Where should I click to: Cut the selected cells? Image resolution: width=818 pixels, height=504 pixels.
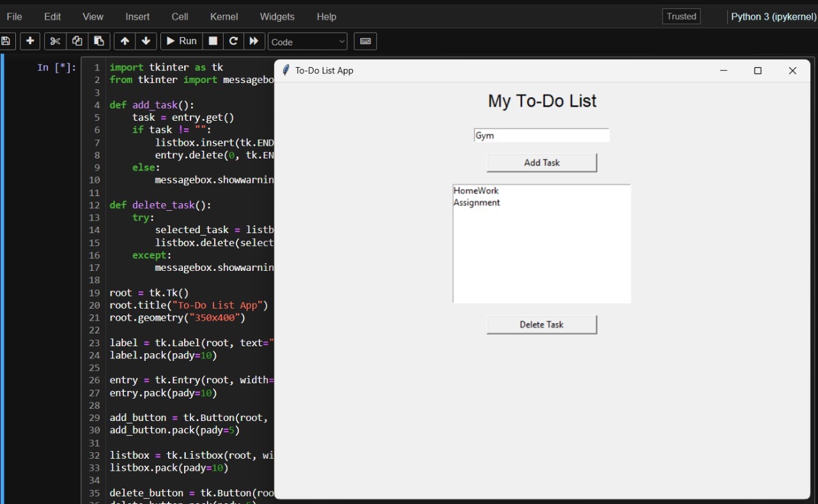[54, 41]
